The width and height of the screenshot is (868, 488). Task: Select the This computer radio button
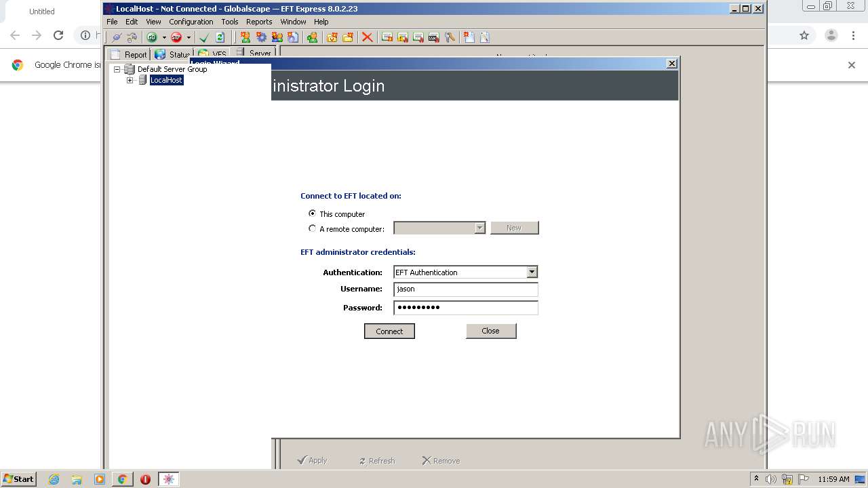pos(312,213)
